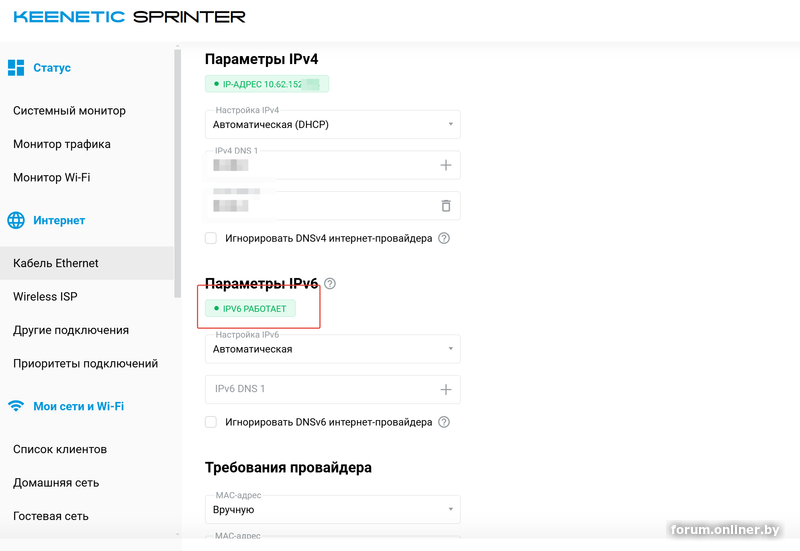Enable Игнорировать DNSv4 интернет-провайдера checkbox
The height and width of the screenshot is (551, 800).
(211, 239)
